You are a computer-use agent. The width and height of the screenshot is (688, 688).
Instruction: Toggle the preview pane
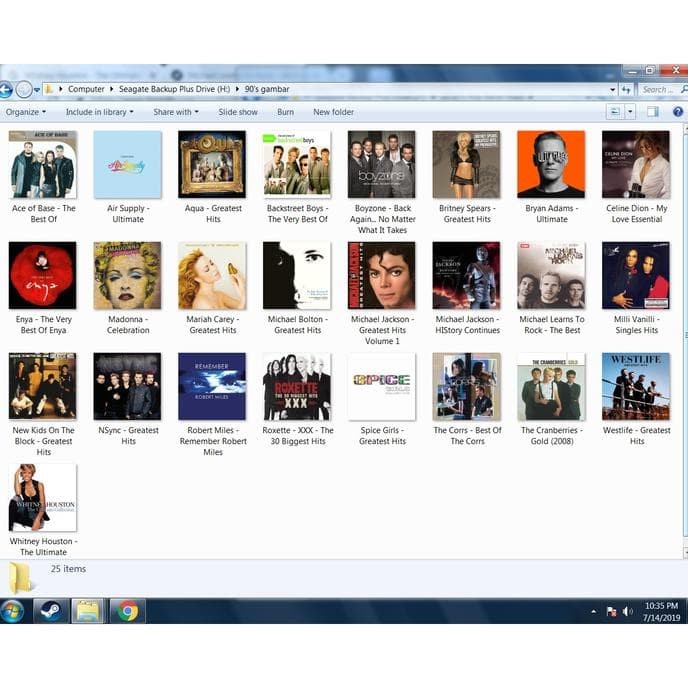click(x=652, y=112)
